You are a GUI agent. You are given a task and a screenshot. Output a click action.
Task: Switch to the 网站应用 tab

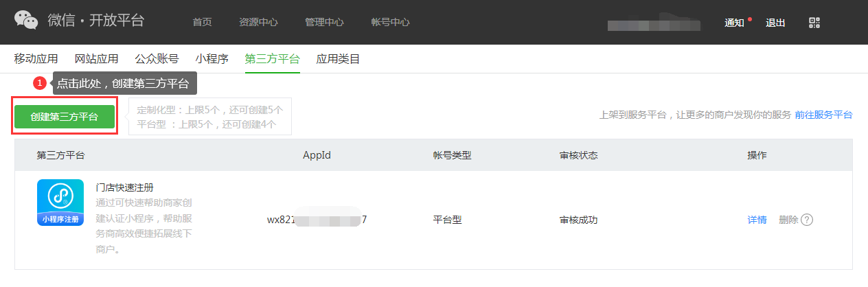point(96,59)
